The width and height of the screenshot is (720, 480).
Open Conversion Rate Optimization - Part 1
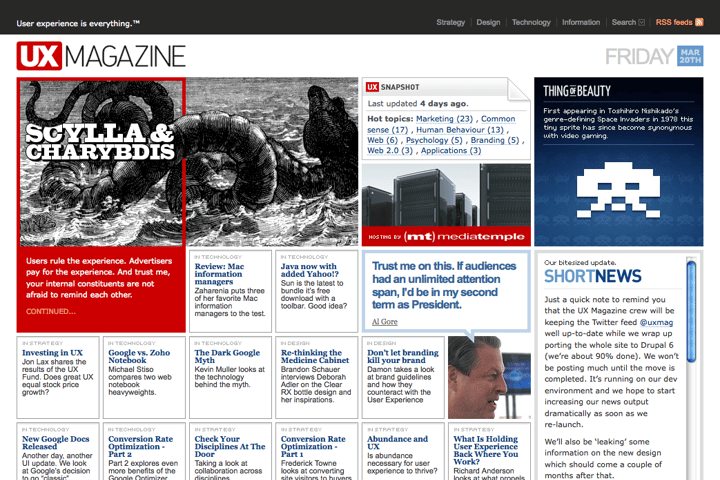tap(313, 446)
